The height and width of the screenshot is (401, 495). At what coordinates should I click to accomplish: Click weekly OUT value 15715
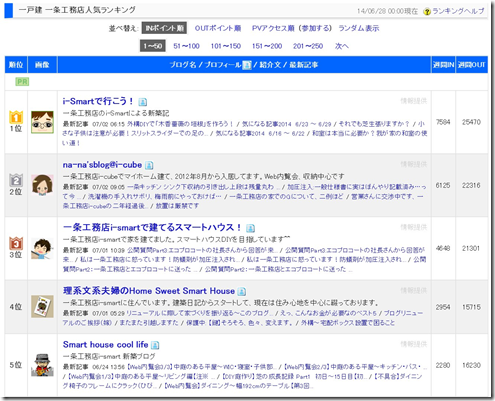point(471,307)
